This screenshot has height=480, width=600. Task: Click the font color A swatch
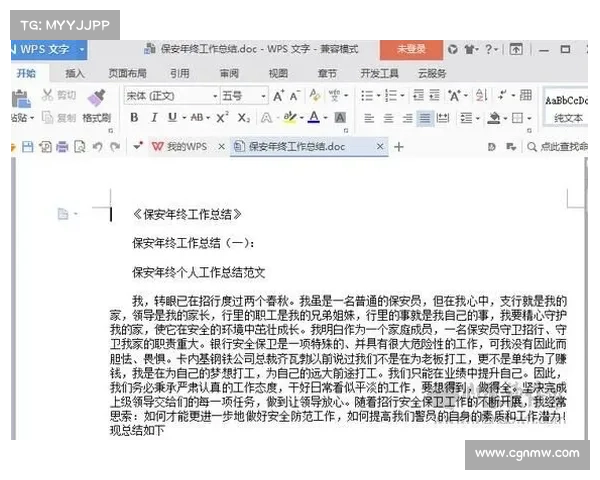click(x=314, y=117)
